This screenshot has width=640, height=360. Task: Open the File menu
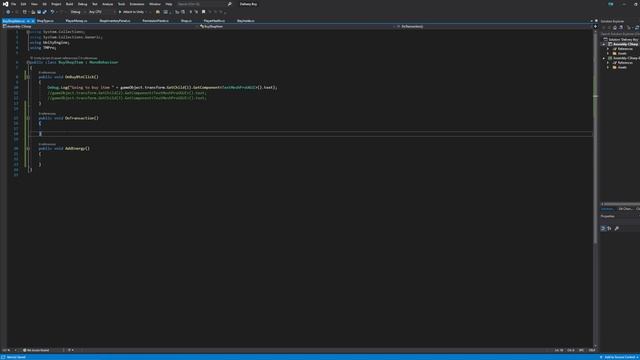tap(13, 4)
